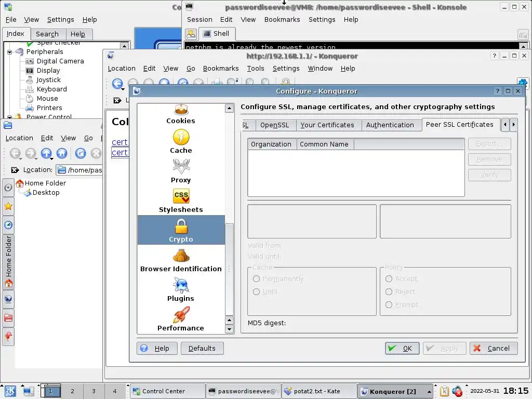Screen dimensions: 532x399
Task: Click the Export button
Action: (489, 144)
